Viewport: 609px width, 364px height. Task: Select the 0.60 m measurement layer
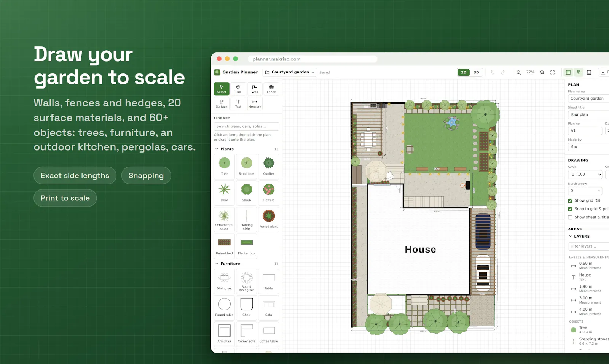(x=588, y=265)
